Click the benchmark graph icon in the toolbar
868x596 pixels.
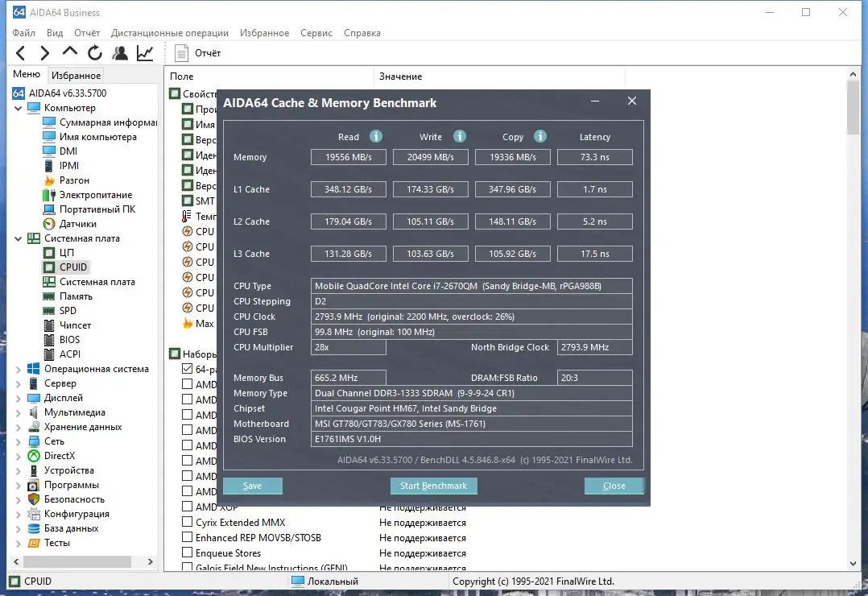(145, 52)
